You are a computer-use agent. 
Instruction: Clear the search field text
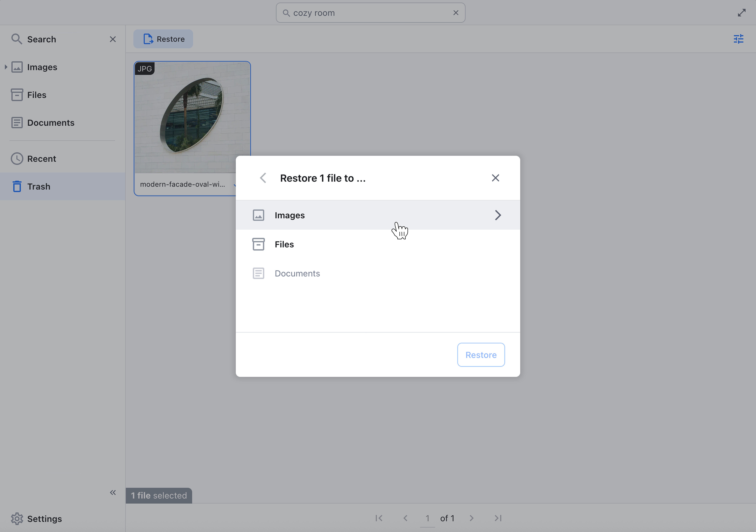pyautogui.click(x=456, y=13)
